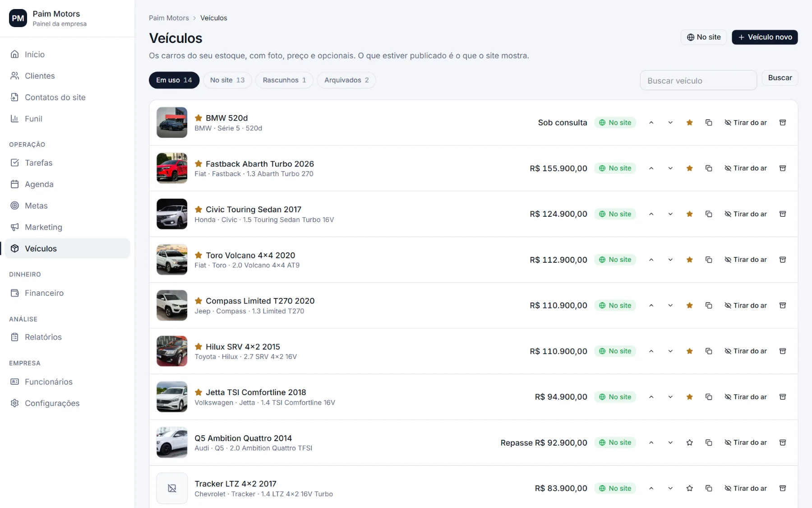Move Civic Touring Sedan 2017 down
The image size is (812, 508).
pos(670,214)
